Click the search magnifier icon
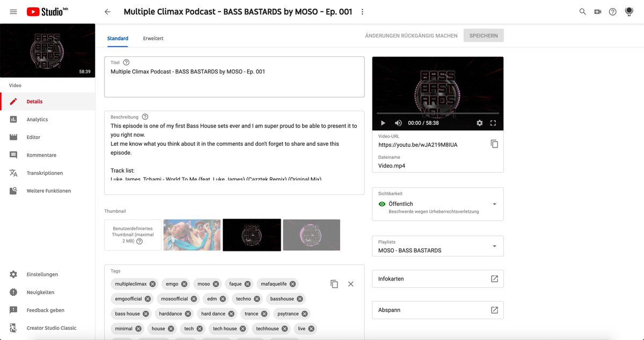Image resolution: width=644 pixels, height=340 pixels. 583,12
